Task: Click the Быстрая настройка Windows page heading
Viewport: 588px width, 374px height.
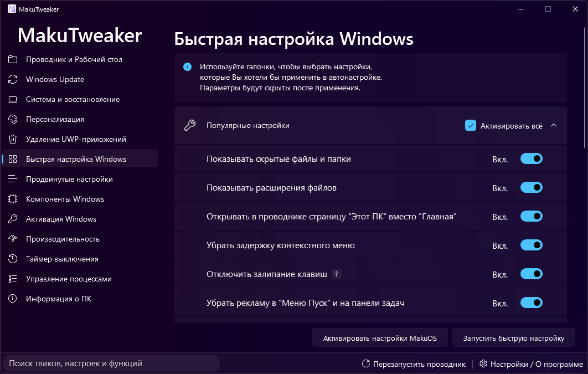Action: pos(293,39)
